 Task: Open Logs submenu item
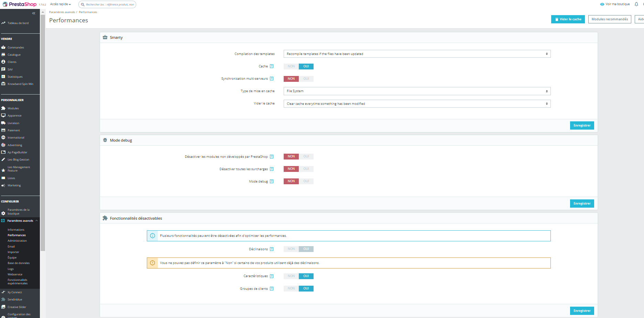[11, 269]
